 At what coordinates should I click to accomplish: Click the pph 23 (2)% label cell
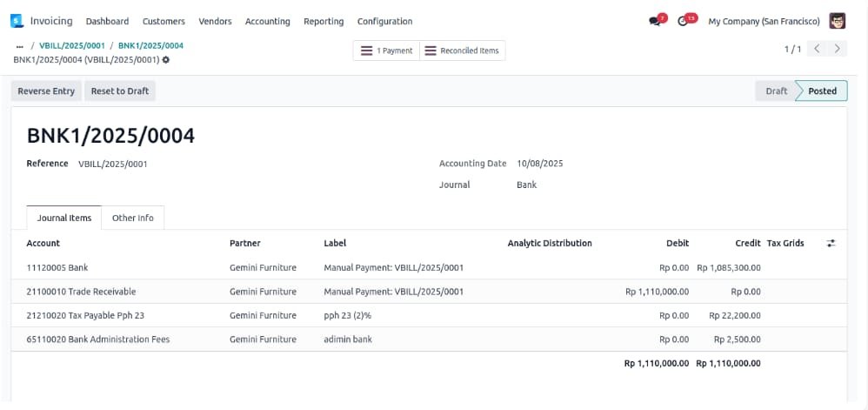(x=348, y=315)
